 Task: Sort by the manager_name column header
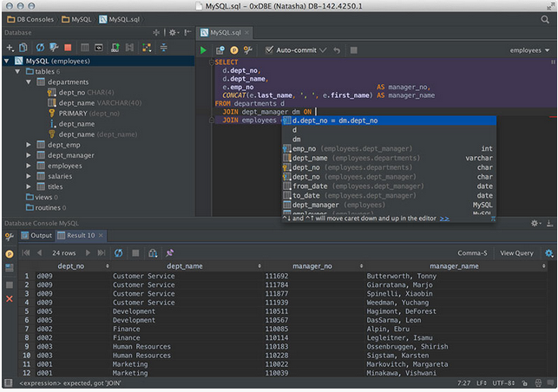coord(454,266)
